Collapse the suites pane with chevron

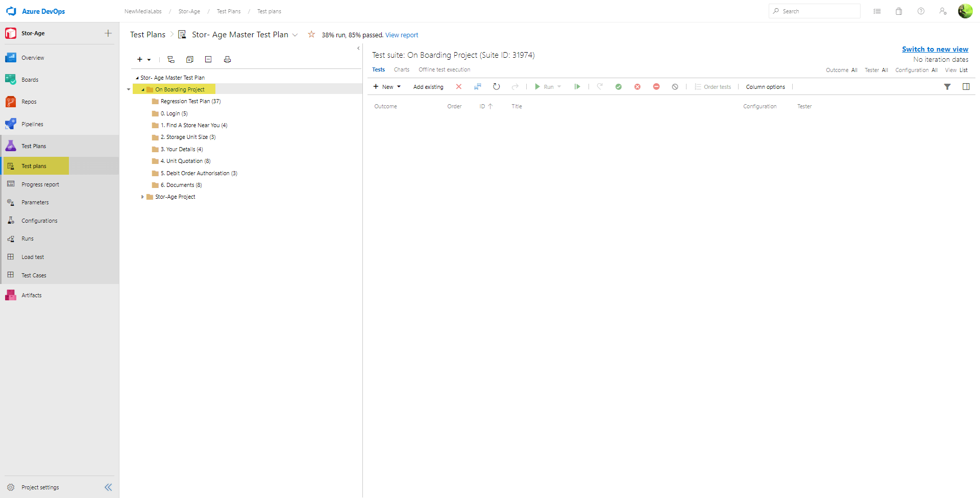coord(358,49)
